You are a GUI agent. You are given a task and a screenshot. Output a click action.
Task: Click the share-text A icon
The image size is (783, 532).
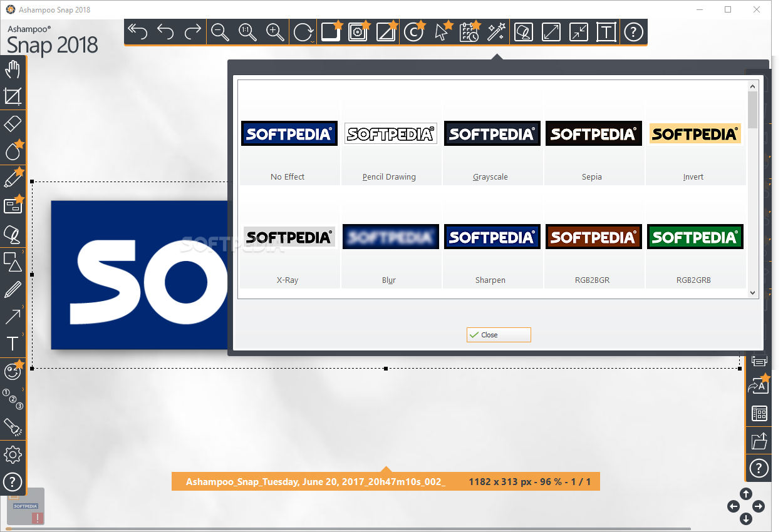(759, 386)
